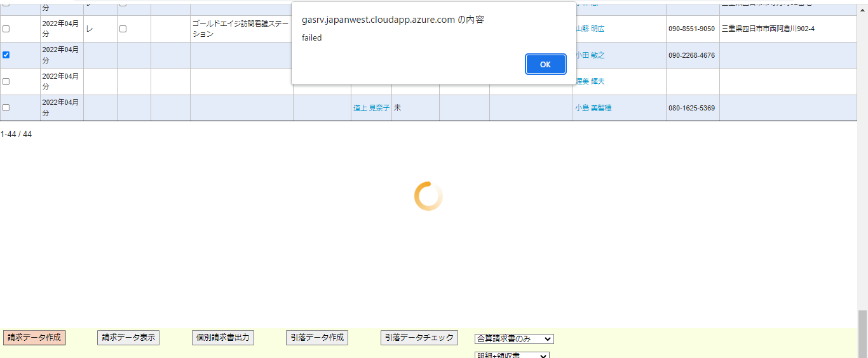
Task: Click the 個別請求書出力 button
Action: coord(223,338)
